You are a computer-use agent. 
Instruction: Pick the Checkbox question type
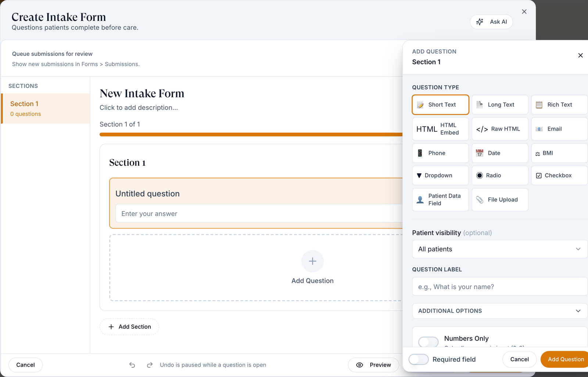click(x=559, y=175)
